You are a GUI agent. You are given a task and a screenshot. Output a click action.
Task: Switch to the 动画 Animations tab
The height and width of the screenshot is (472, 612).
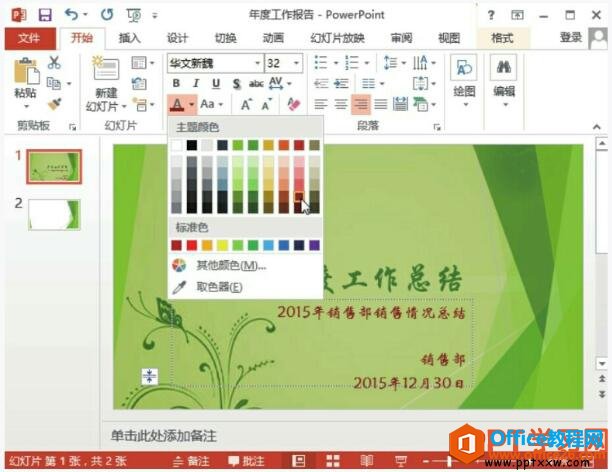pyautogui.click(x=273, y=38)
